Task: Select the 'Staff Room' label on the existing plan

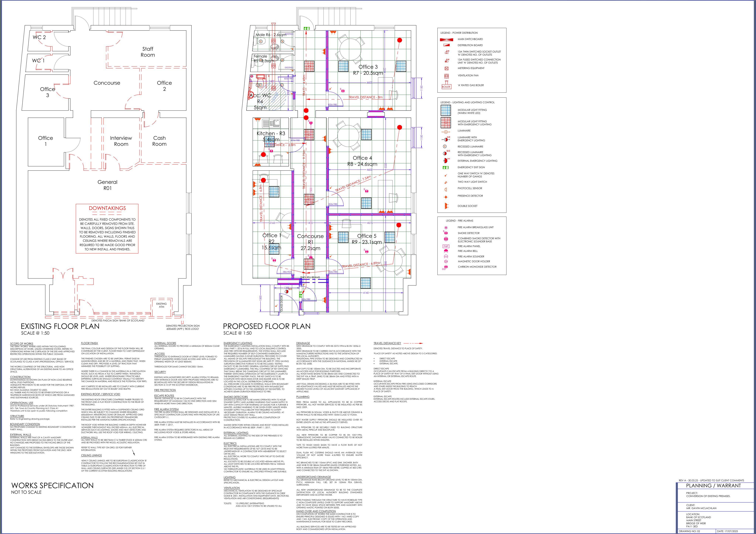Action: pyautogui.click(x=148, y=52)
